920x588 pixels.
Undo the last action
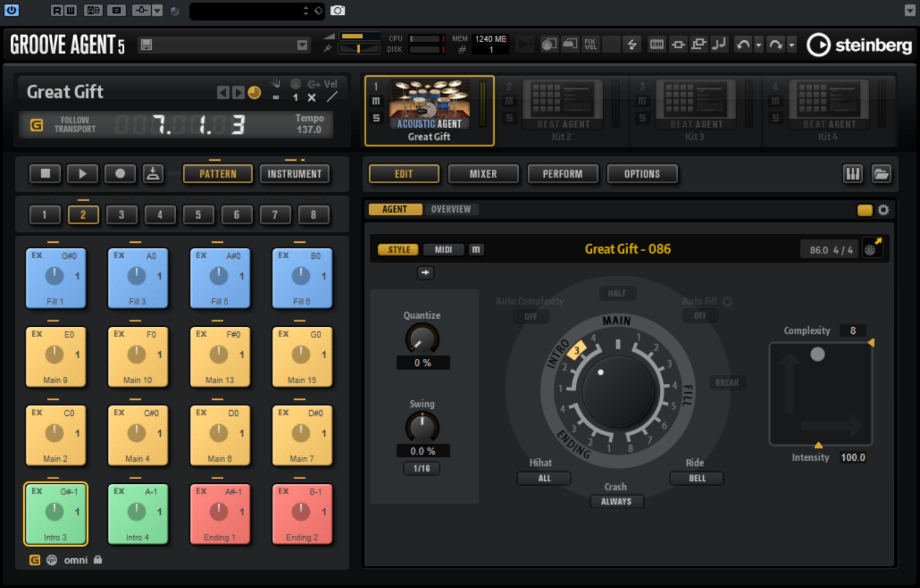tap(743, 45)
